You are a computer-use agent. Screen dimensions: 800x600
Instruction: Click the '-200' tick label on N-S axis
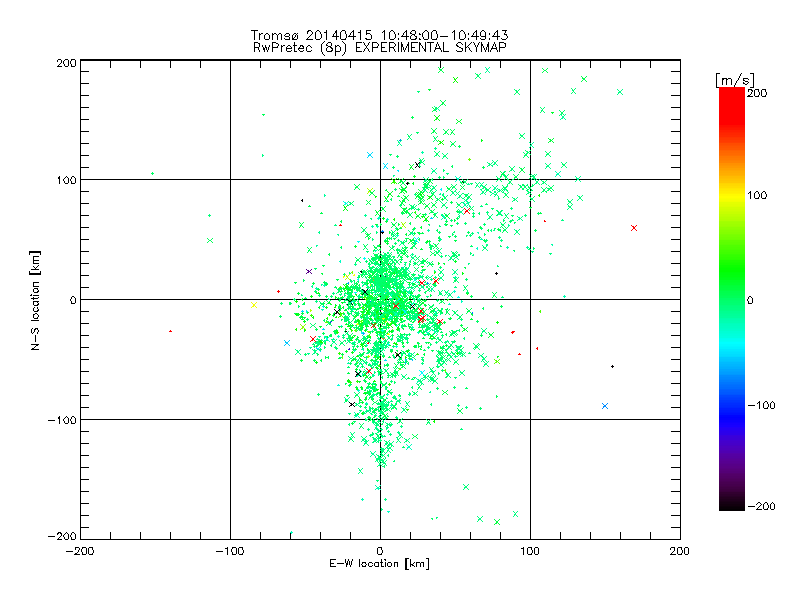pyautogui.click(x=62, y=536)
